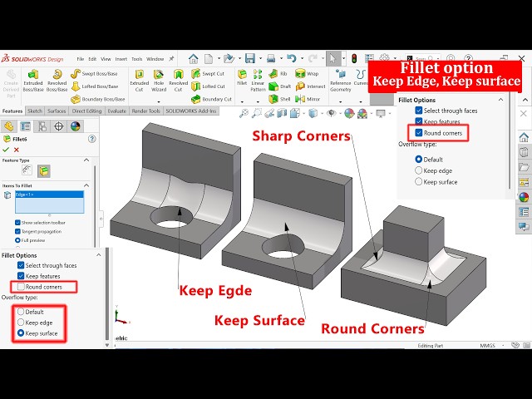Click the Draft feature tool
The height and width of the screenshot is (399, 532).
click(280, 86)
